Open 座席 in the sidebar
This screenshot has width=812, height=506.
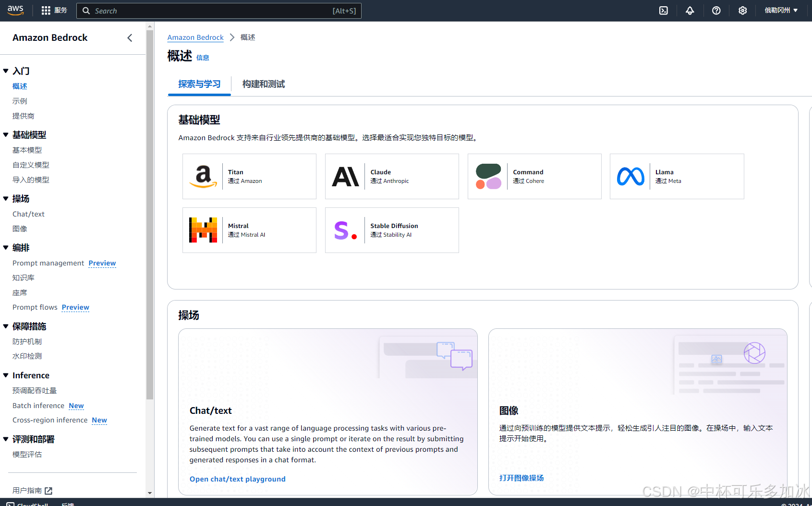coord(20,293)
